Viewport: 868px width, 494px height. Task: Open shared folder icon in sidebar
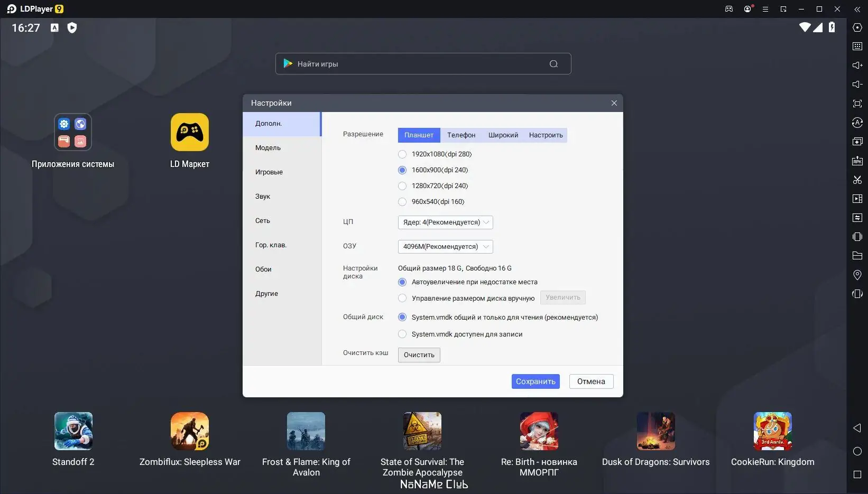pyautogui.click(x=857, y=256)
